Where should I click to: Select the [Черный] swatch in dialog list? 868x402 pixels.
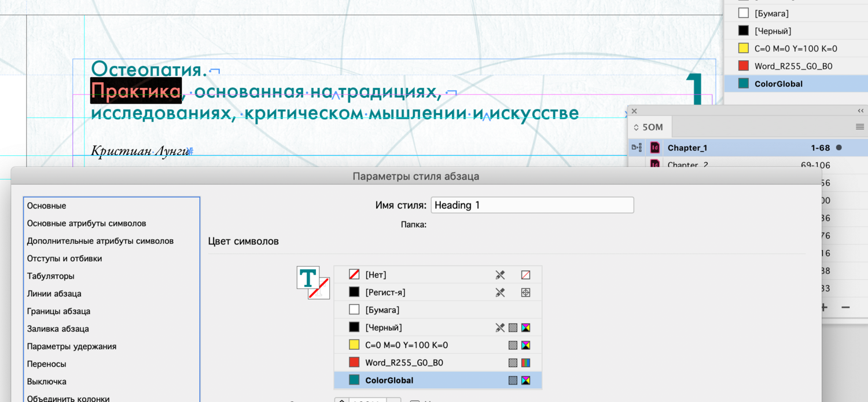[438, 328]
